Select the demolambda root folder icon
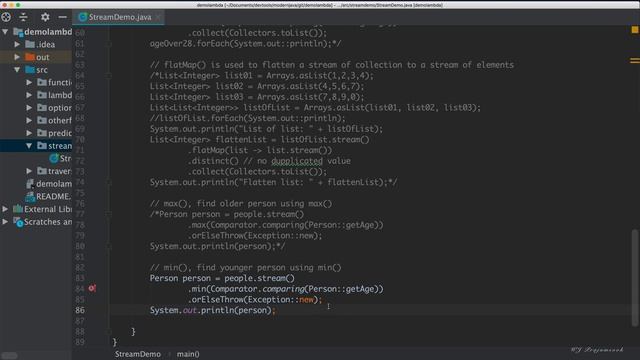The width and height of the screenshot is (640, 360). coord(18,32)
